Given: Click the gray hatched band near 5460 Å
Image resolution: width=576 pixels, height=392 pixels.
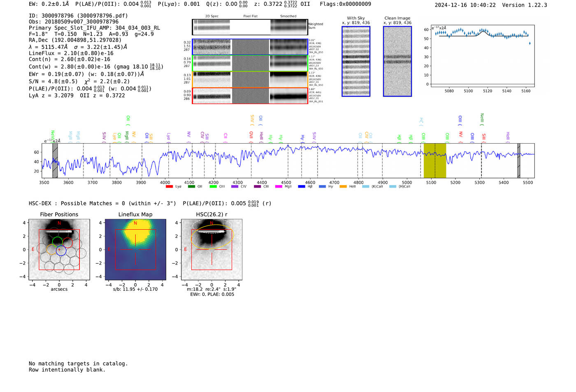Looking at the screenshot, I should coord(519,160).
